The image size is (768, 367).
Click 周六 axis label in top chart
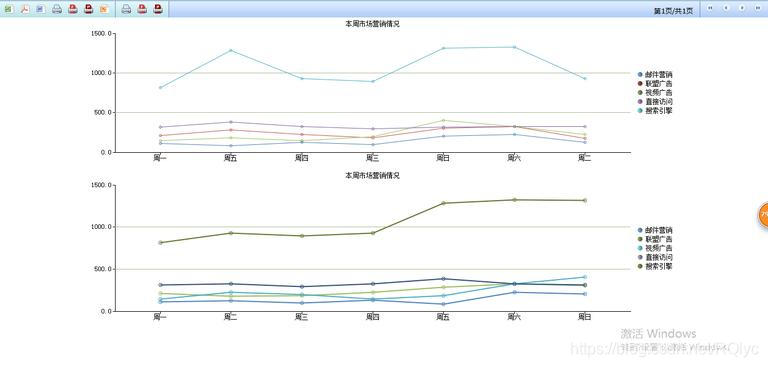[514, 158]
